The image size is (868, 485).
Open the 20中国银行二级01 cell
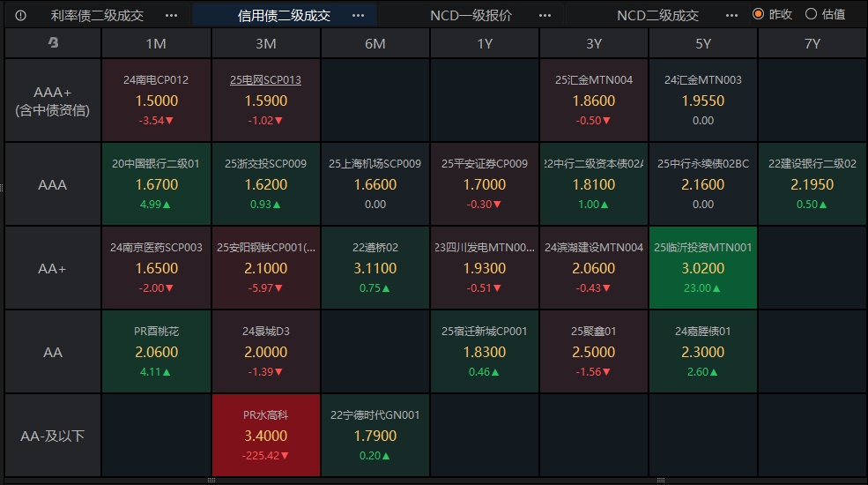pos(156,184)
